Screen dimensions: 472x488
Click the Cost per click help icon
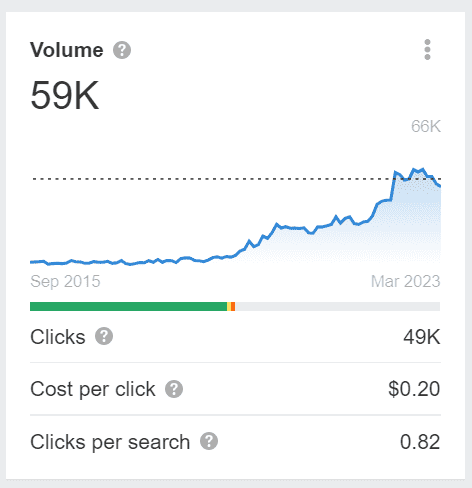174,389
